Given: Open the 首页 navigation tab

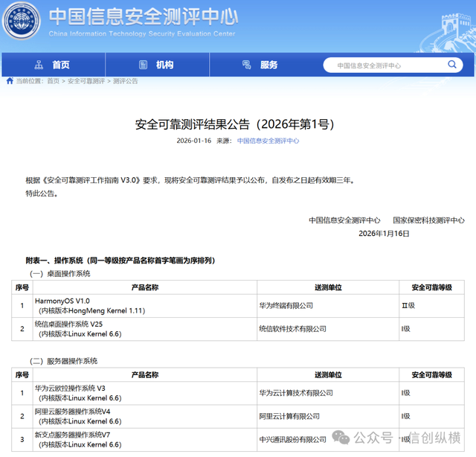Looking at the screenshot, I should tap(61, 65).
